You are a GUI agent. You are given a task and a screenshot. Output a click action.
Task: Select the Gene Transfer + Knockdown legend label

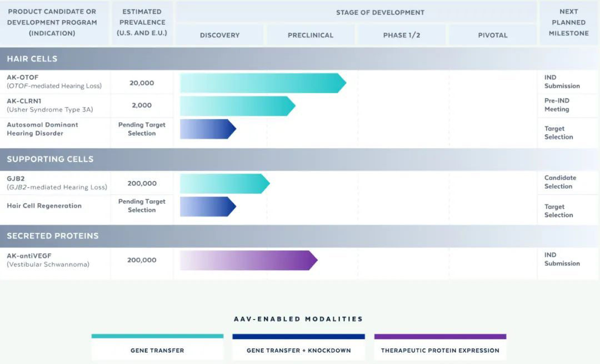(x=298, y=350)
